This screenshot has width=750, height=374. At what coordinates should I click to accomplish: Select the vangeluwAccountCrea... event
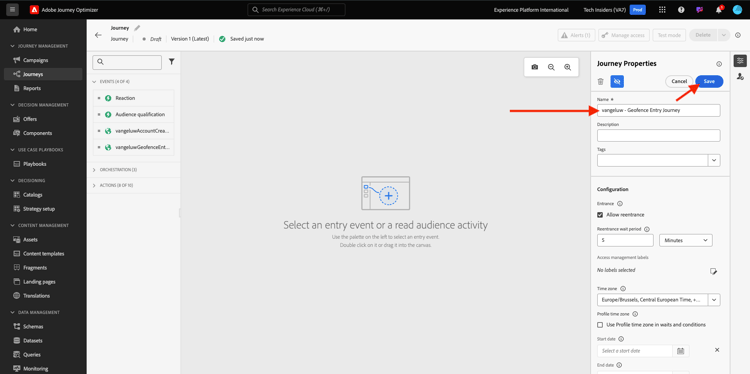133,131
